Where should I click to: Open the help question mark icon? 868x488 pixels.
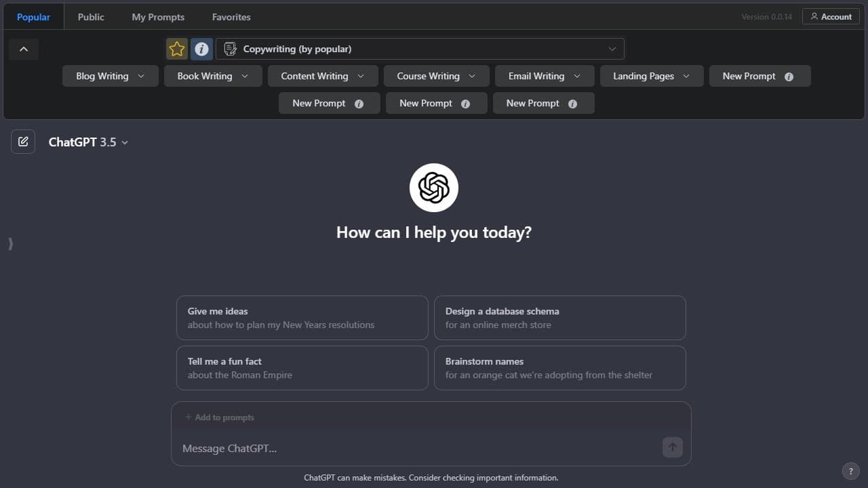pyautogui.click(x=850, y=471)
